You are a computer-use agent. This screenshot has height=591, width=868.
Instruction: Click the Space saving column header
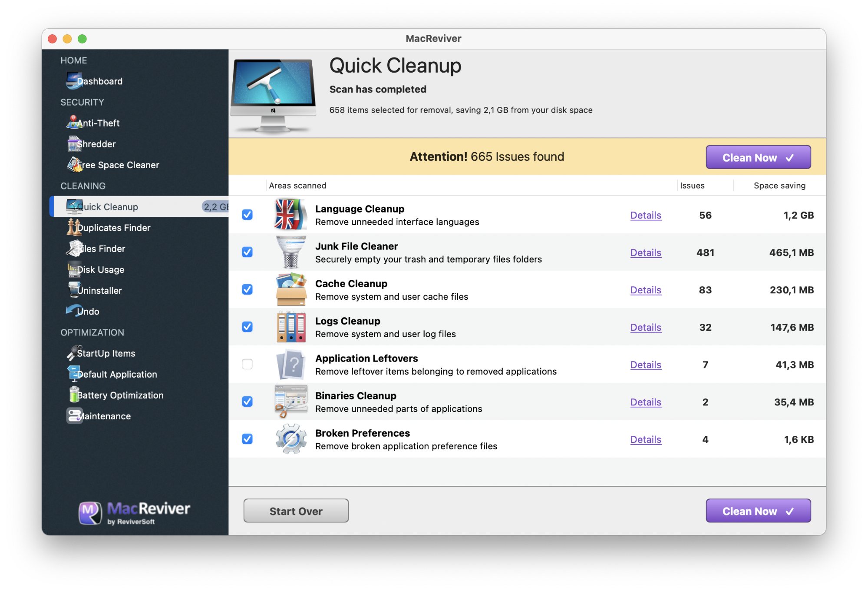click(779, 186)
